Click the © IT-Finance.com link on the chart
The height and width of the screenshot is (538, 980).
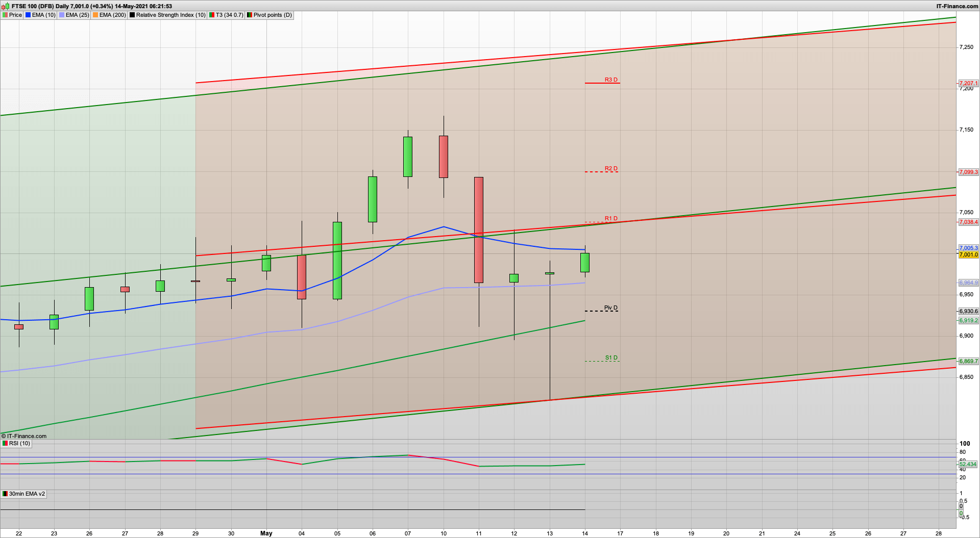(x=23, y=436)
